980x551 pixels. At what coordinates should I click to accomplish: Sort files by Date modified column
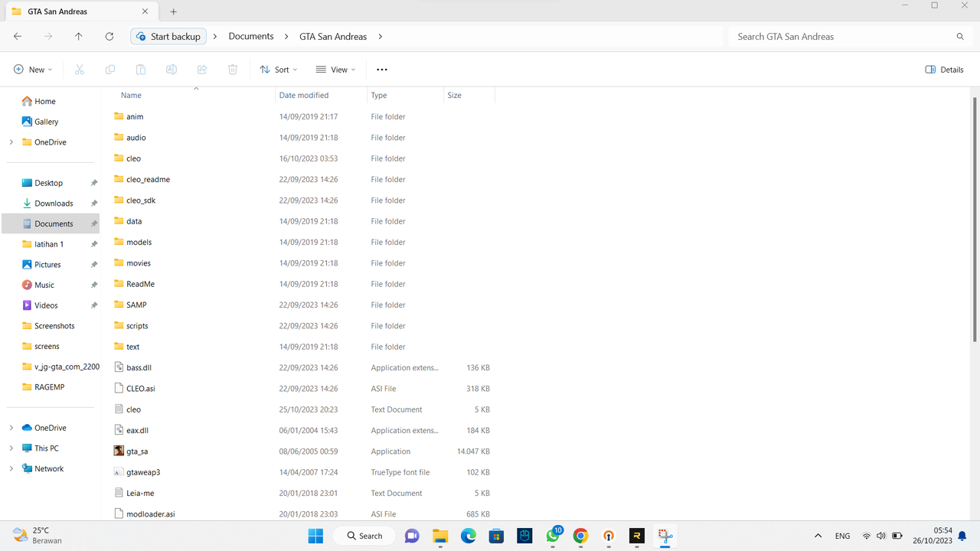(x=304, y=95)
